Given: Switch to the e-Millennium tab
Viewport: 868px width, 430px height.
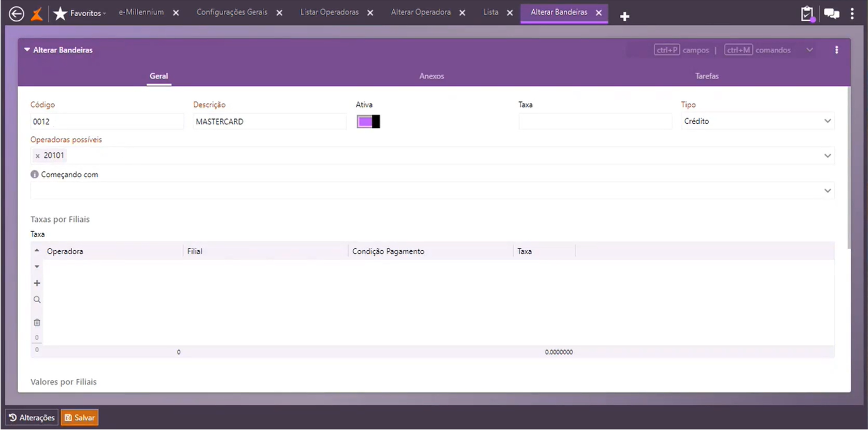Looking at the screenshot, I should pyautogui.click(x=141, y=12).
